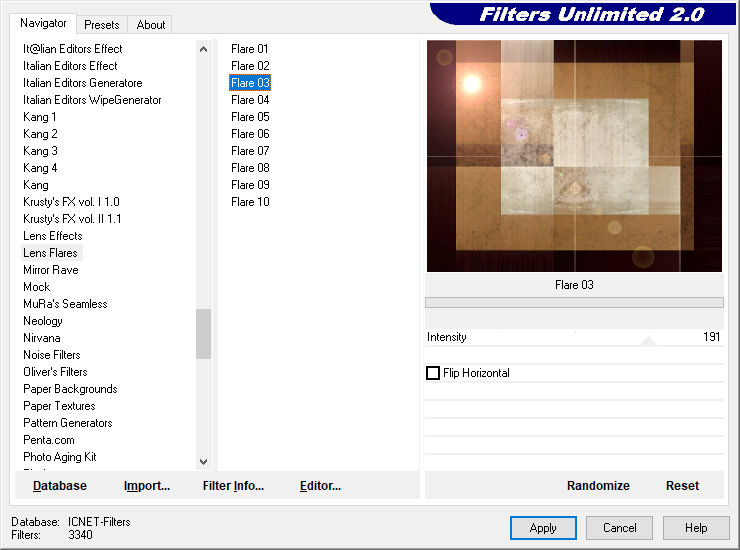Select Krusty's FX vol. I 1.0
Screen dimensions: 740x550
click(71, 202)
